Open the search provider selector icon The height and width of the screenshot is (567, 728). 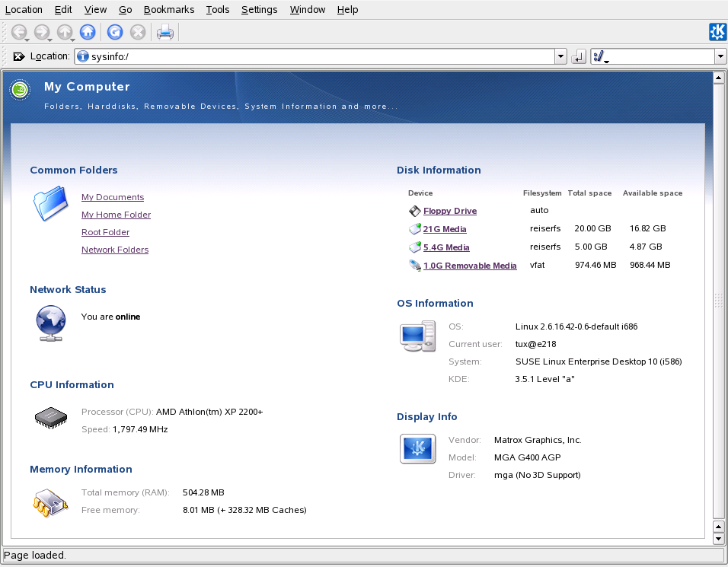pos(600,56)
